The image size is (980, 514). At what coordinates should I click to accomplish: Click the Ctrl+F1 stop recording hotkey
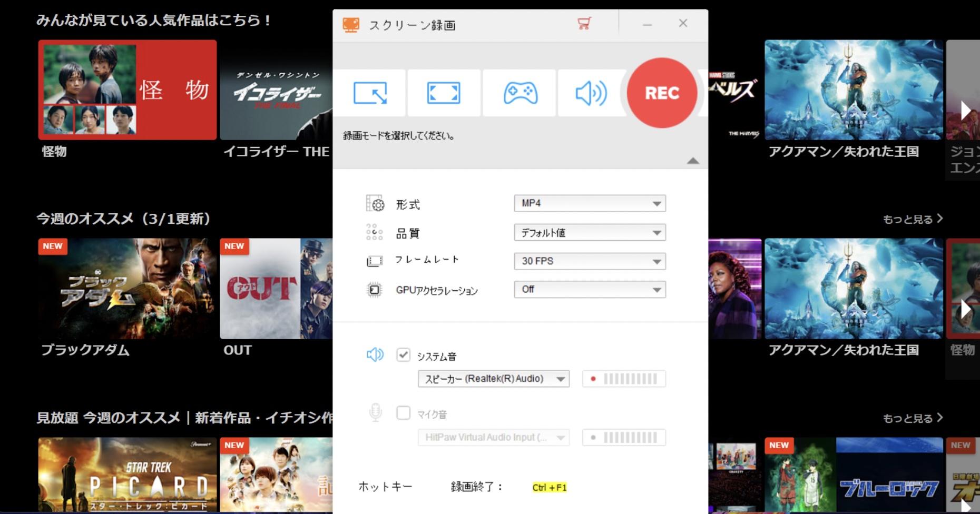(550, 488)
